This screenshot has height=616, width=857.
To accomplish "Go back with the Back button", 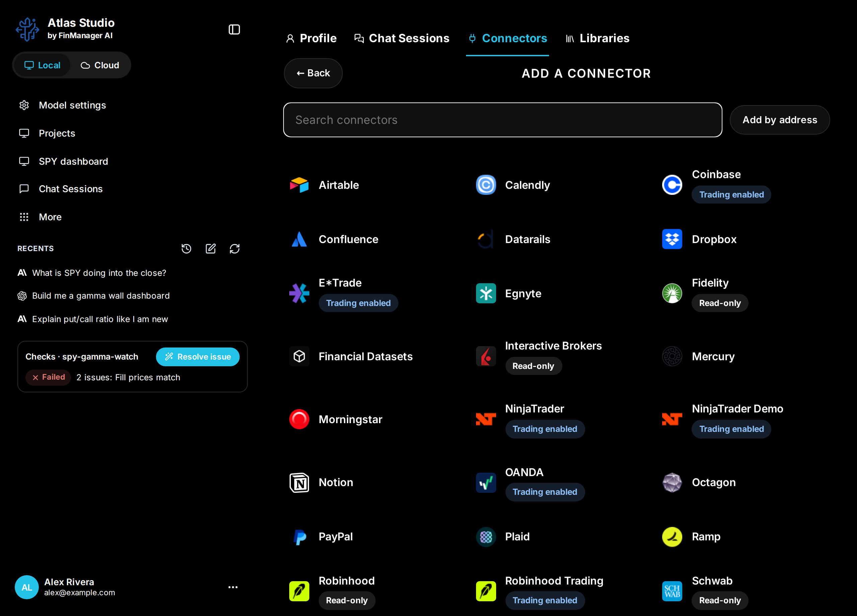I will pyautogui.click(x=313, y=73).
